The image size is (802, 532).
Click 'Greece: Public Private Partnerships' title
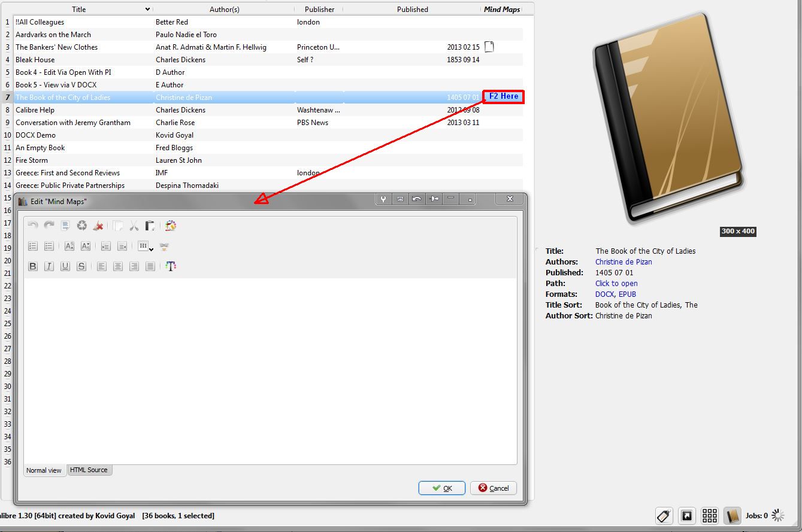click(x=70, y=186)
